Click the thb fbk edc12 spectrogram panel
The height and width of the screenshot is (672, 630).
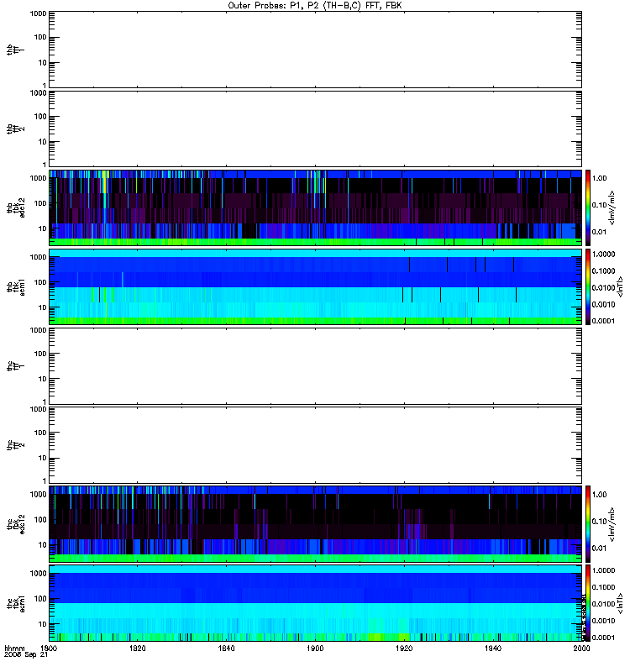point(315,207)
